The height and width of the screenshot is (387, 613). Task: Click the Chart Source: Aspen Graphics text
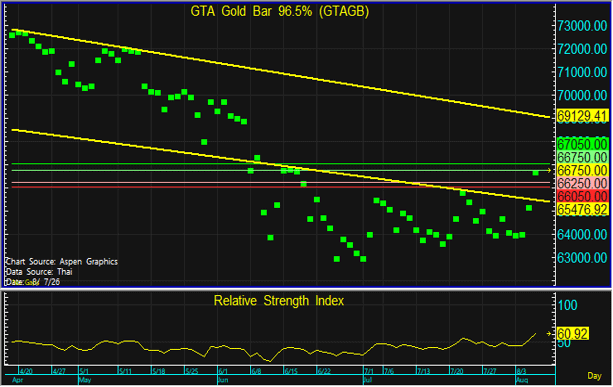tap(61, 262)
